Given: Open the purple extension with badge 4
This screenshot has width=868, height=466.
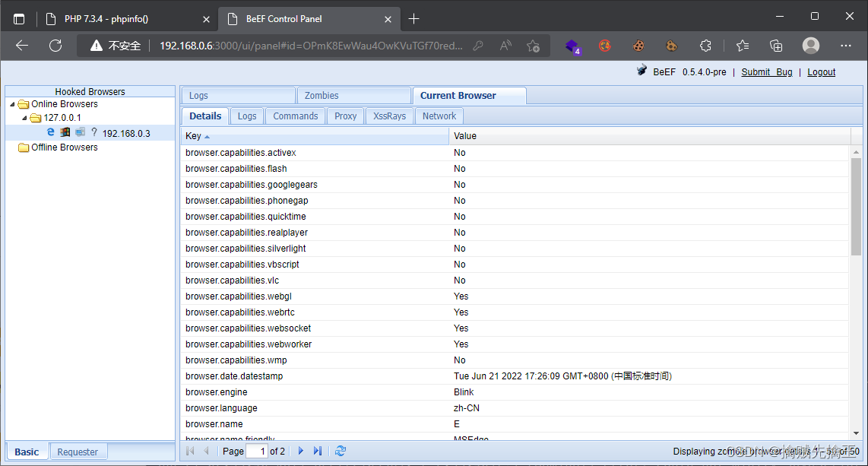Looking at the screenshot, I should [x=572, y=46].
